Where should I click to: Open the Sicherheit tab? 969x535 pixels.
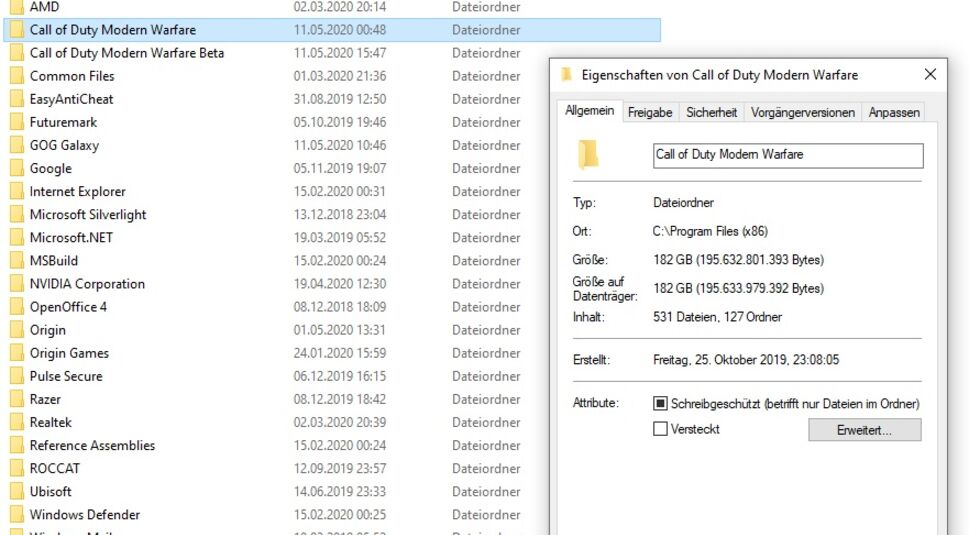coord(712,113)
